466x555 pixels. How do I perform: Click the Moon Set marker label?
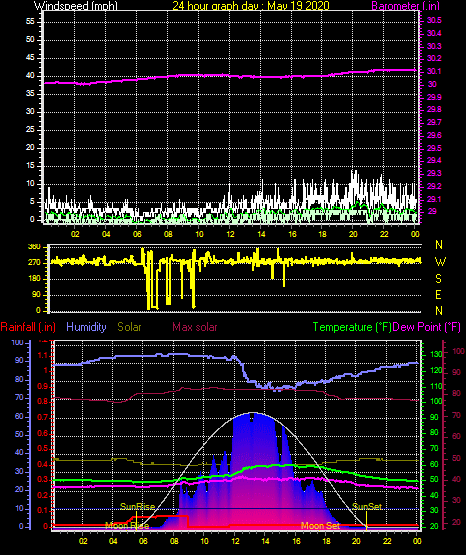(x=320, y=526)
